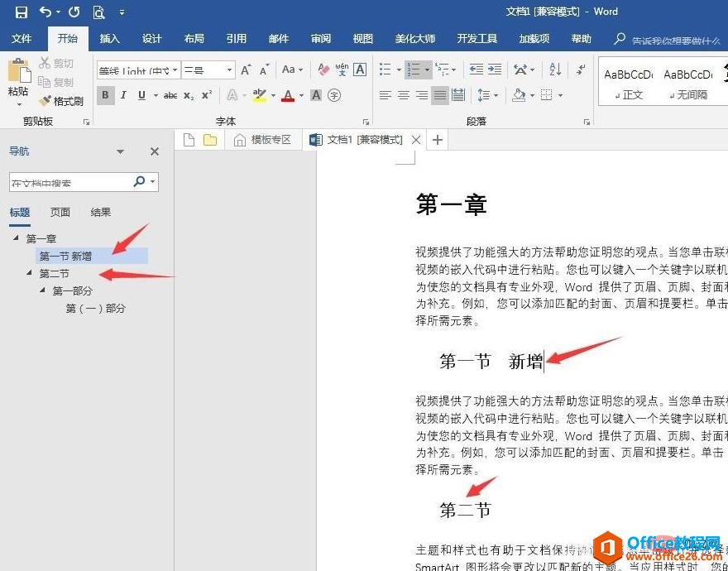The height and width of the screenshot is (571, 728).
Task: Toggle justify alignment button
Action: (440, 95)
